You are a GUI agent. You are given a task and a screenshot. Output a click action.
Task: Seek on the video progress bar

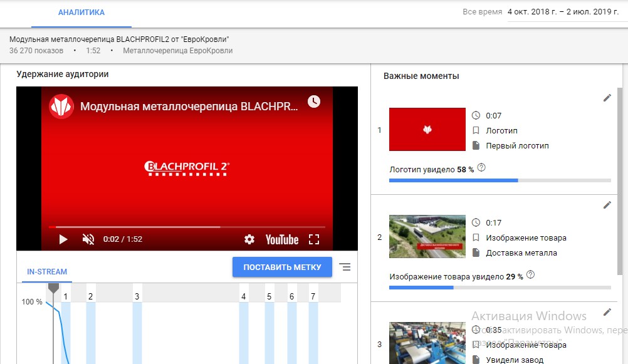(x=187, y=227)
